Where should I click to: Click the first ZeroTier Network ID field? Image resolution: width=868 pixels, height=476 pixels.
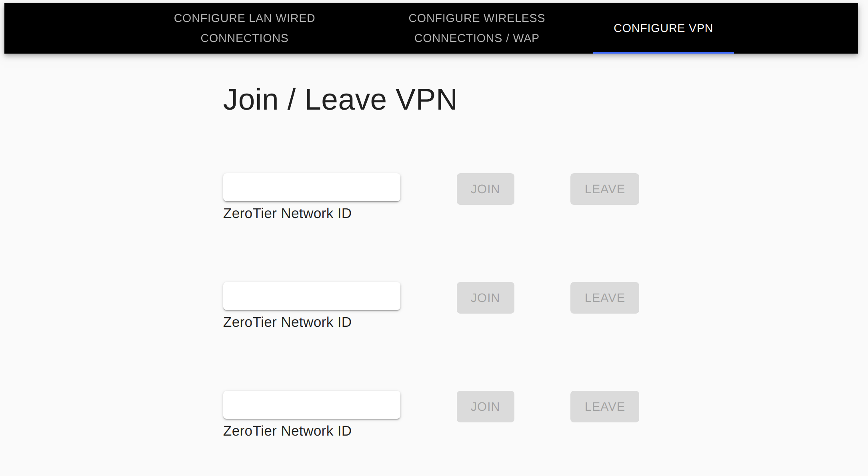click(312, 187)
